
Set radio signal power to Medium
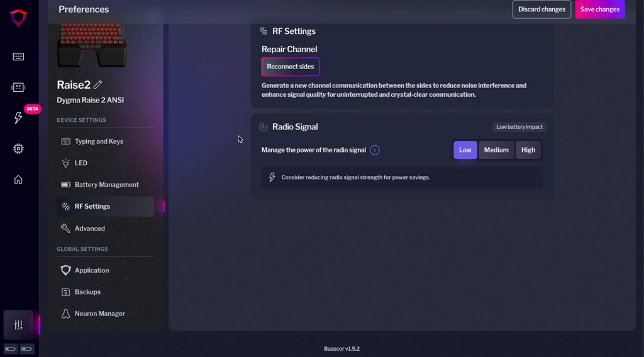point(496,150)
